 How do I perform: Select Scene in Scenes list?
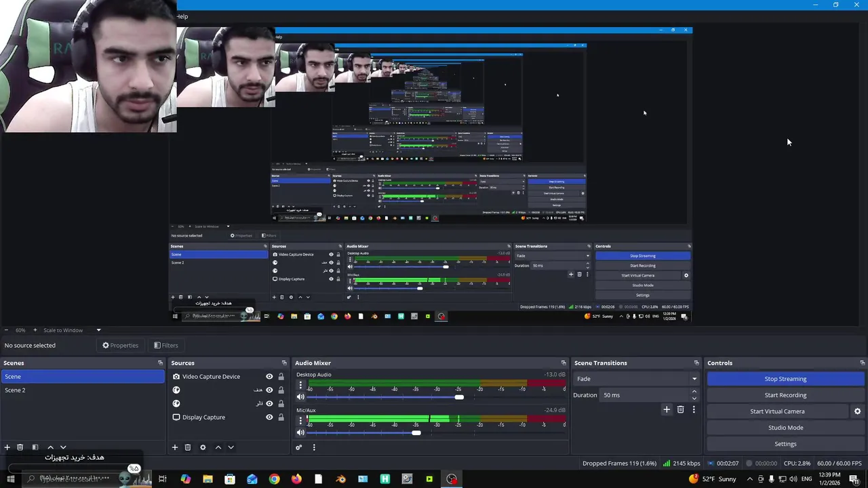click(x=82, y=377)
